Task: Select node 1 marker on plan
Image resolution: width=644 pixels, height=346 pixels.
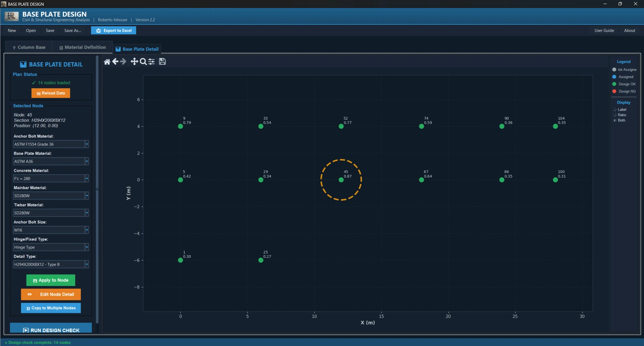Action: click(x=180, y=260)
